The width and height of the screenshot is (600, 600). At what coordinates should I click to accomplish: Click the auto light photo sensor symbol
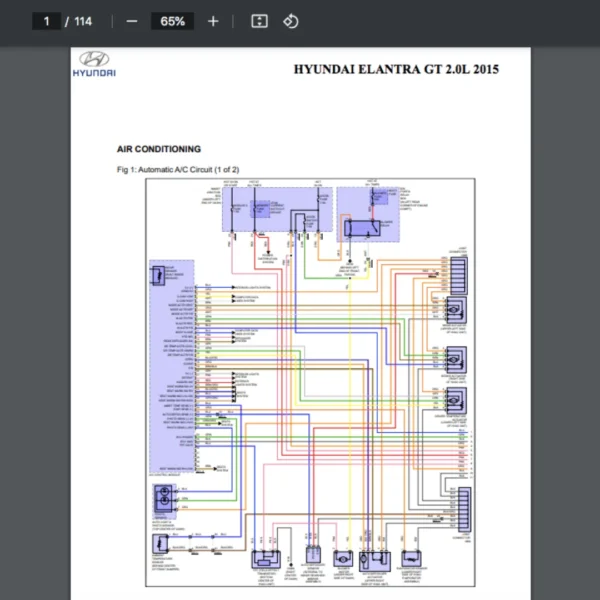(x=161, y=497)
